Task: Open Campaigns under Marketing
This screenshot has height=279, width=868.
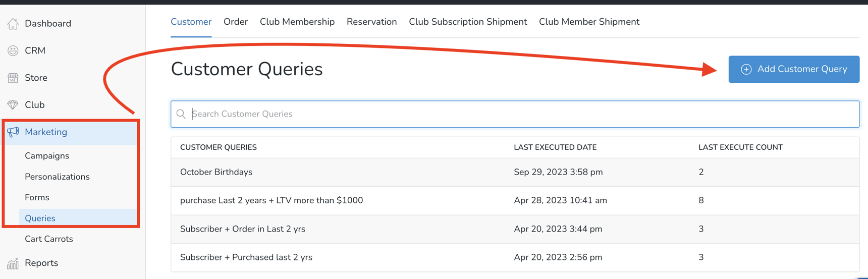Action: coord(47,156)
